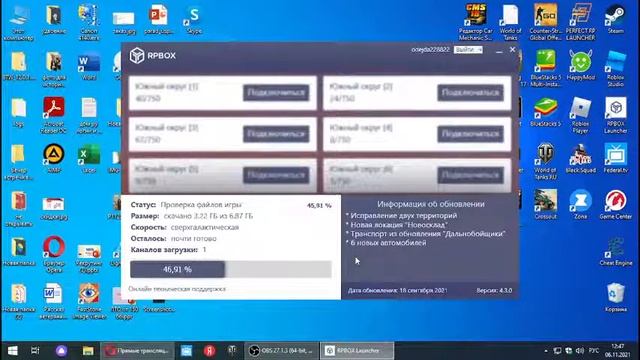The height and width of the screenshot is (360, 640).
Task: Click the RPBOX cube logo in the launcher header
Action: [x=137, y=55]
